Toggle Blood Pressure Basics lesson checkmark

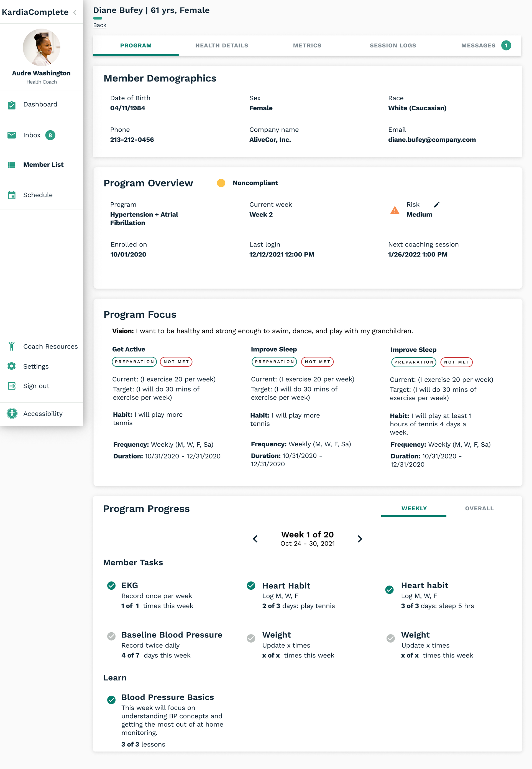111,700
